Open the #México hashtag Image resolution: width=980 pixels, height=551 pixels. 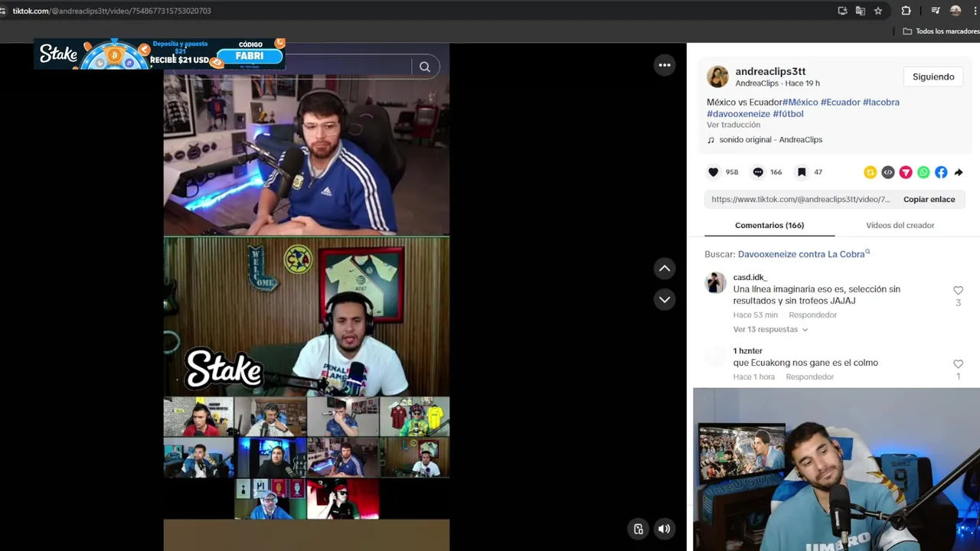pos(800,102)
